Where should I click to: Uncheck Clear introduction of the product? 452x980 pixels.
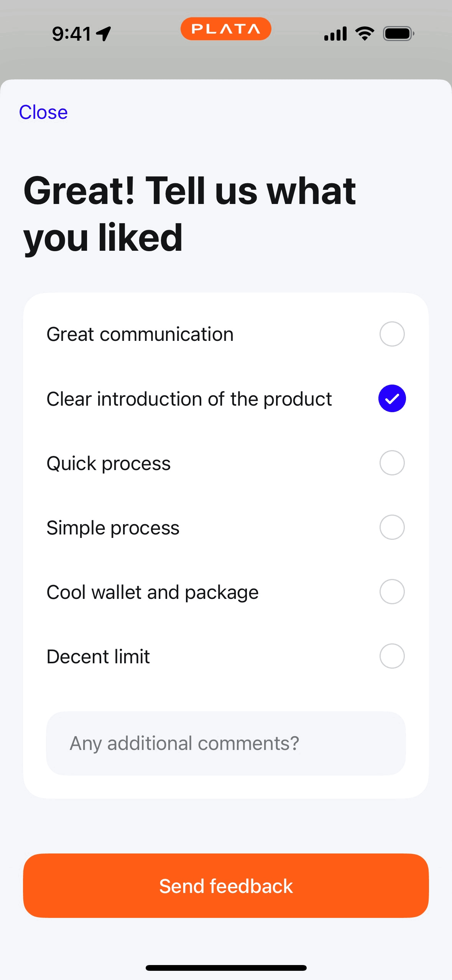coord(392,398)
